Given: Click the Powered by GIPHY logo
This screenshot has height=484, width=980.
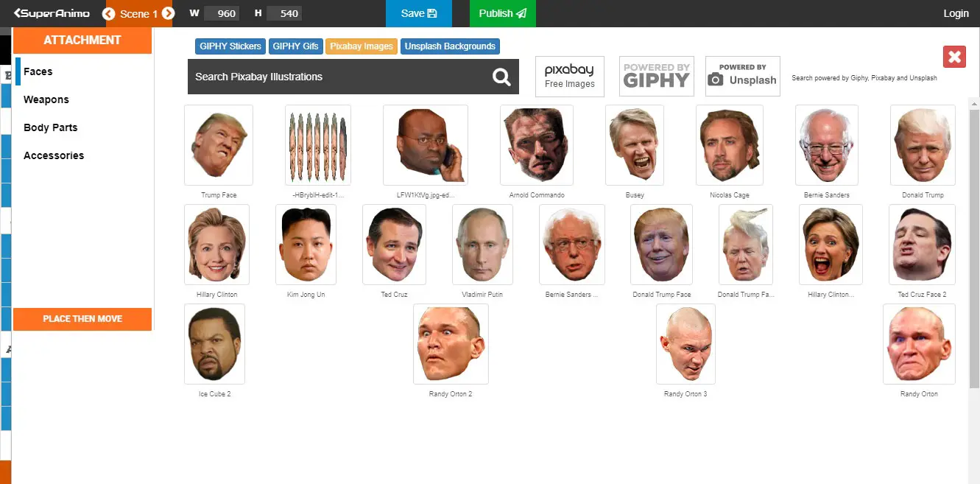Looking at the screenshot, I should pos(656,77).
